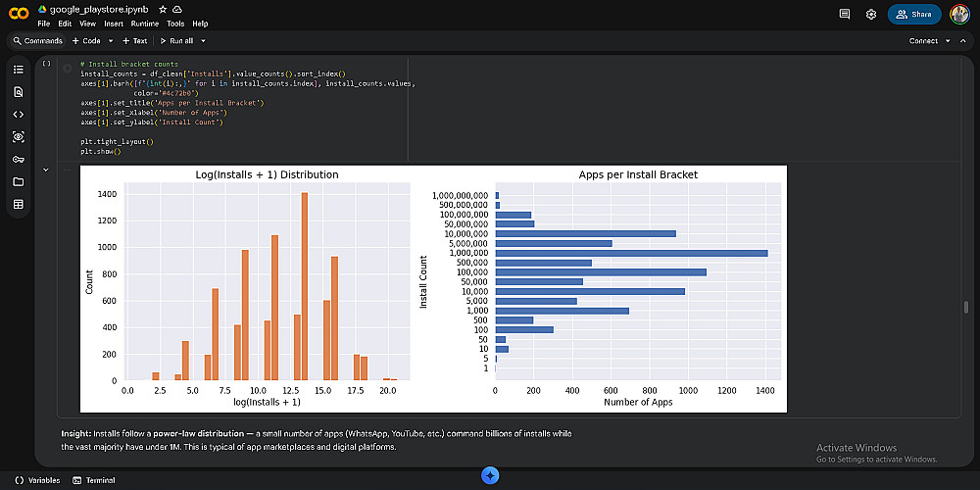Image resolution: width=980 pixels, height=490 pixels.
Task: Open the settings gear icon
Action: click(871, 15)
